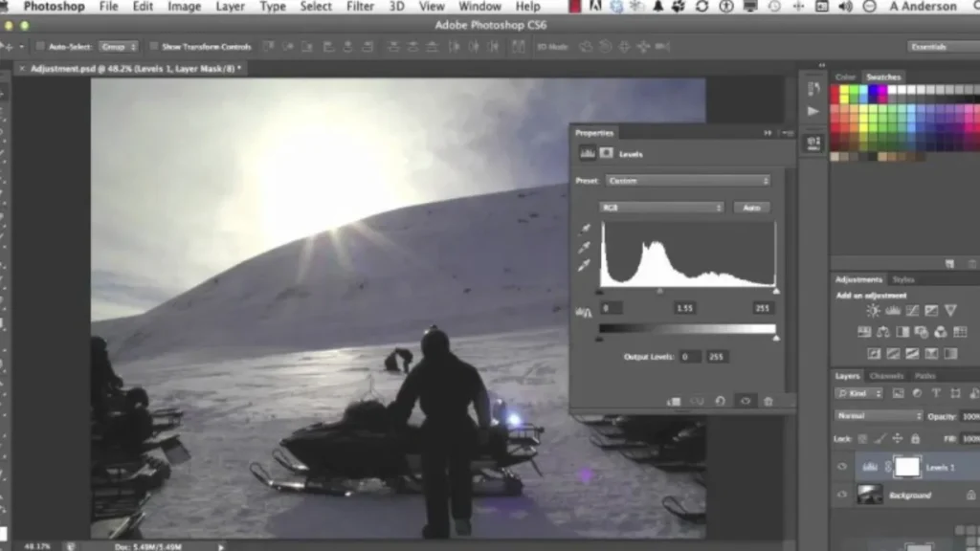The width and height of the screenshot is (980, 551).
Task: Open the Essentials workspace dropdown
Action: click(x=943, y=47)
